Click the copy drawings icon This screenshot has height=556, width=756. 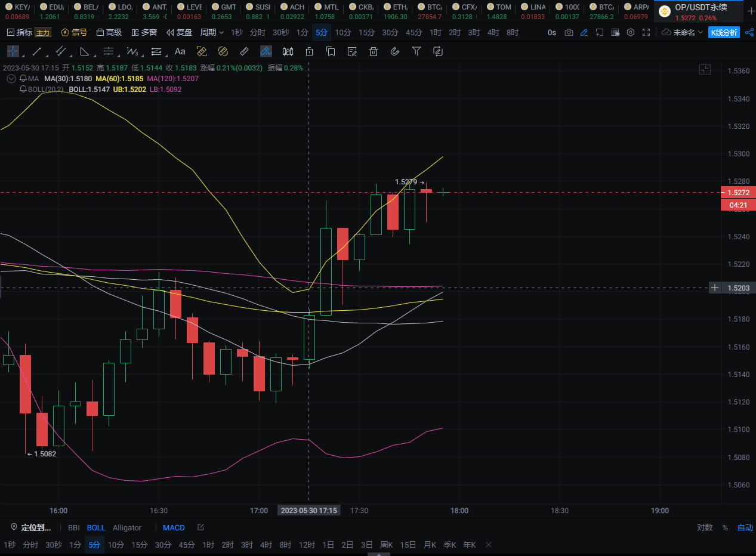(x=331, y=51)
